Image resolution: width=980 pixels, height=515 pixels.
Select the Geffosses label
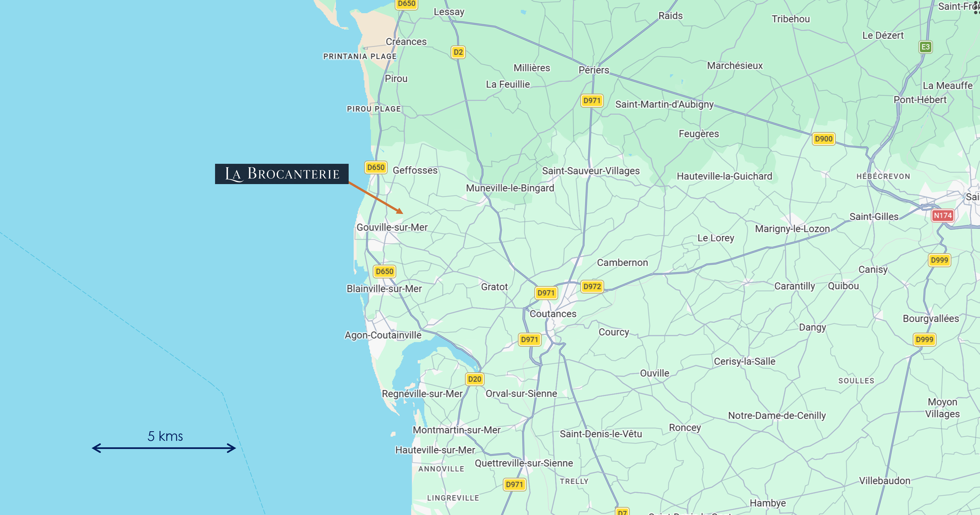pyautogui.click(x=415, y=170)
